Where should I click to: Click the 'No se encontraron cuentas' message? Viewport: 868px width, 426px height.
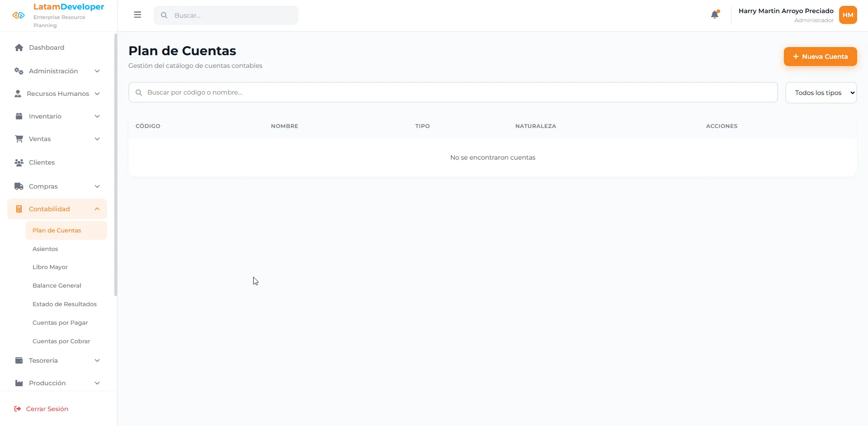(493, 157)
